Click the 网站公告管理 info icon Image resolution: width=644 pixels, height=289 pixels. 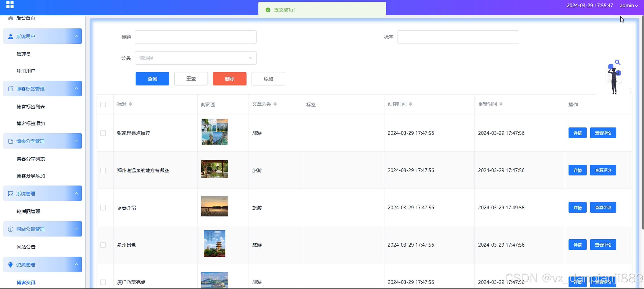point(11,229)
